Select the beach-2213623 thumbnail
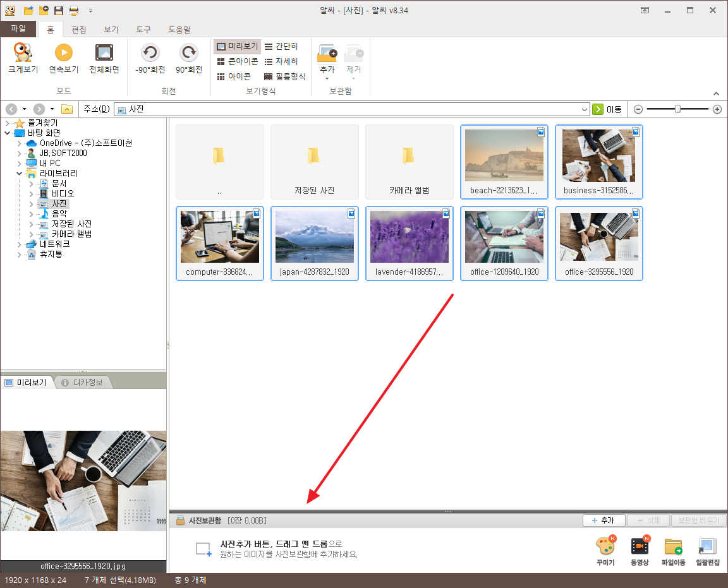This screenshot has height=588, width=728. (504, 162)
